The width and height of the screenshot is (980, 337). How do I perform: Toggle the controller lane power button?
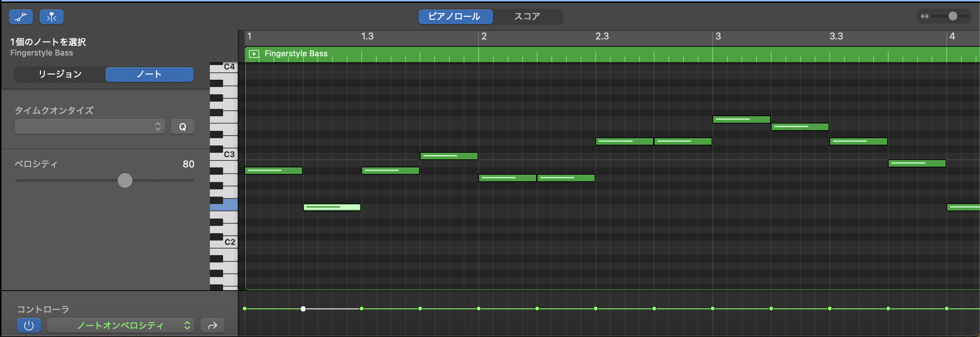click(29, 326)
